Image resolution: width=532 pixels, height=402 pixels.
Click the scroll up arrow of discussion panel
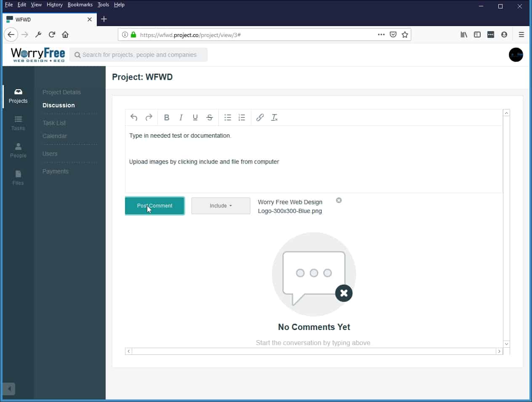pyautogui.click(x=507, y=113)
